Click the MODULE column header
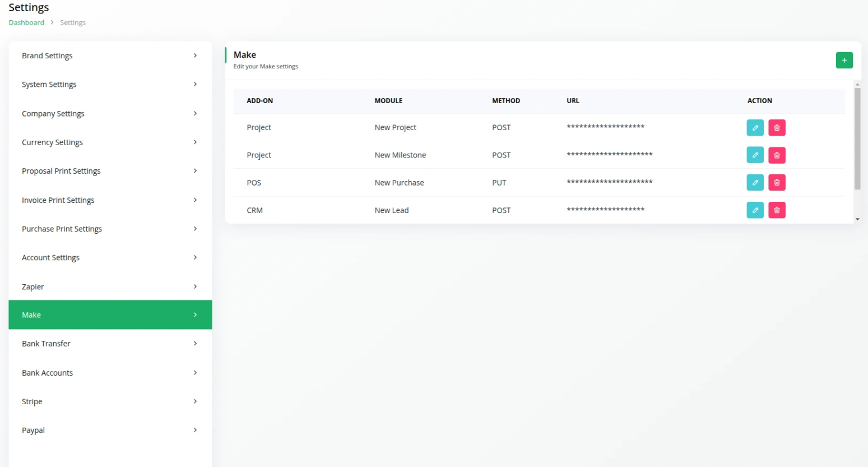The width and height of the screenshot is (868, 467). pos(388,101)
